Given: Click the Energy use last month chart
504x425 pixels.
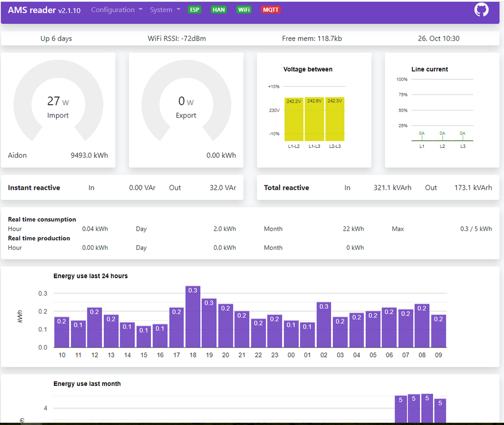Looking at the screenshot, I should pos(249,405).
